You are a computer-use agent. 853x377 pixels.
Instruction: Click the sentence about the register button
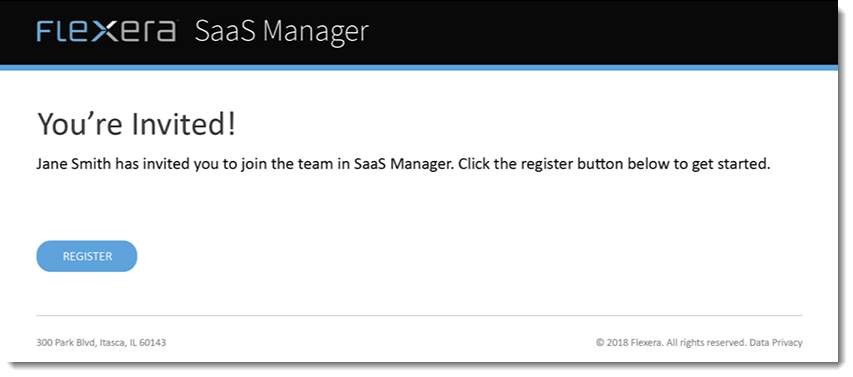click(614, 164)
